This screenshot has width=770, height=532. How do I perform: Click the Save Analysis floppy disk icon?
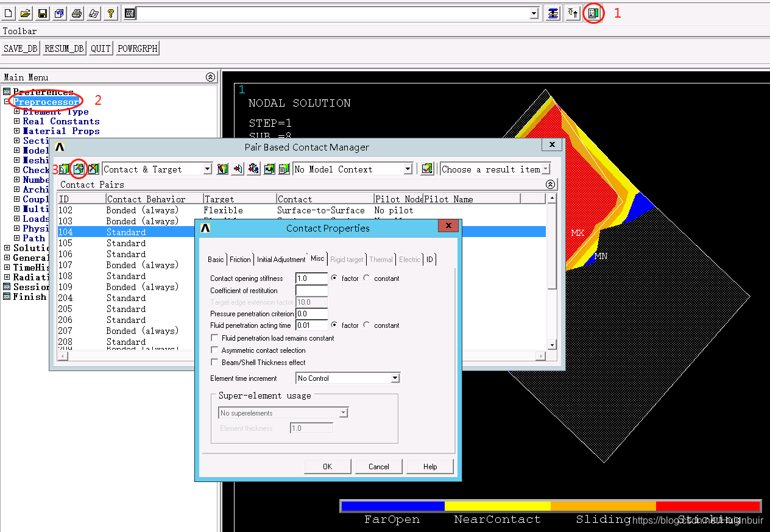coord(42,13)
